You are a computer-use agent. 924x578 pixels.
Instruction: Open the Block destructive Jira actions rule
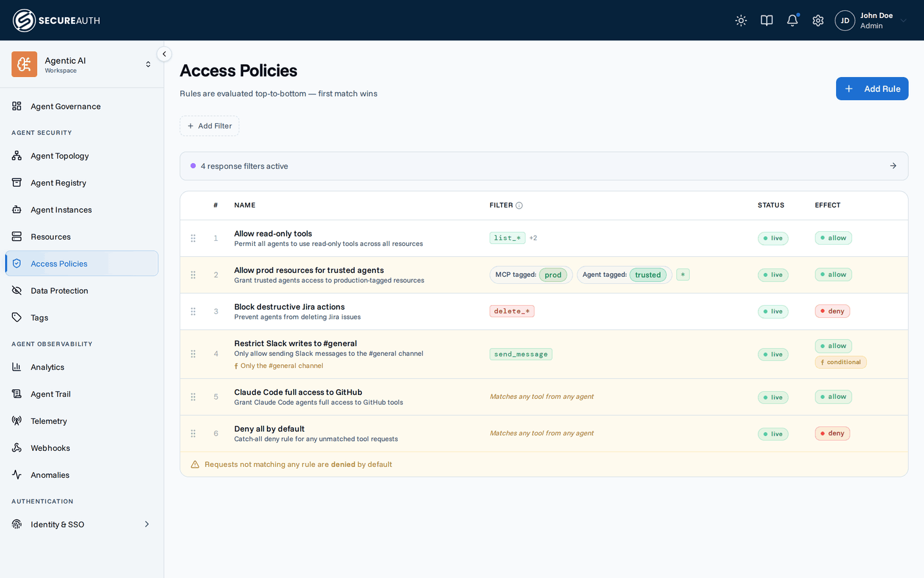[x=289, y=307]
